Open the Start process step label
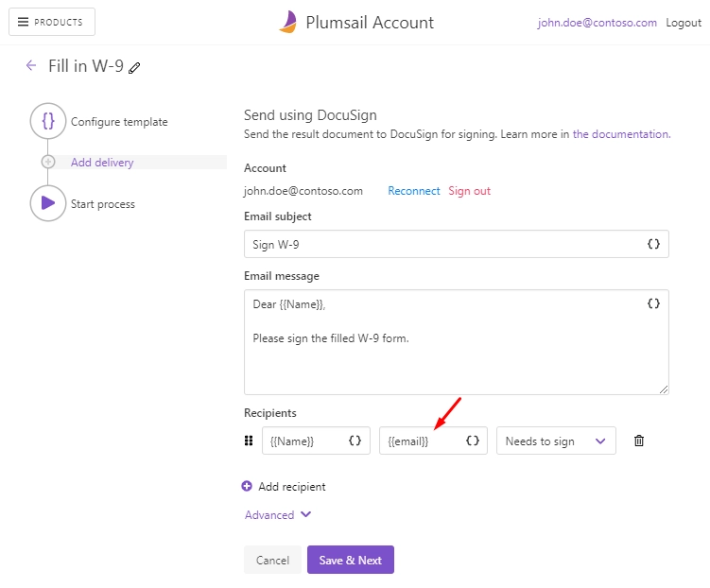Screen dimensions: 710x588 (x=103, y=204)
